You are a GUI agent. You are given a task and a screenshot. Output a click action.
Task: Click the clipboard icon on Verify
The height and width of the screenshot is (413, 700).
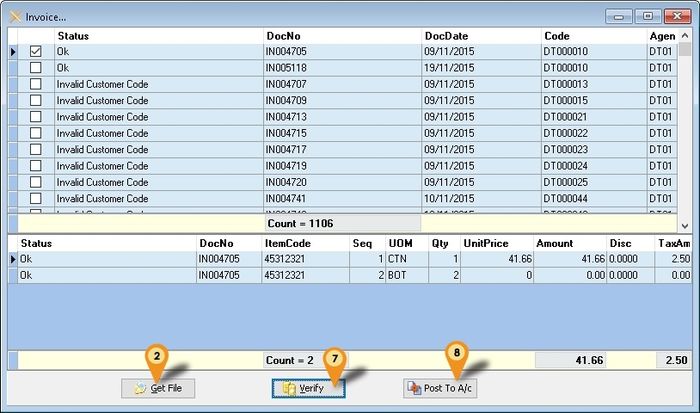pos(288,388)
